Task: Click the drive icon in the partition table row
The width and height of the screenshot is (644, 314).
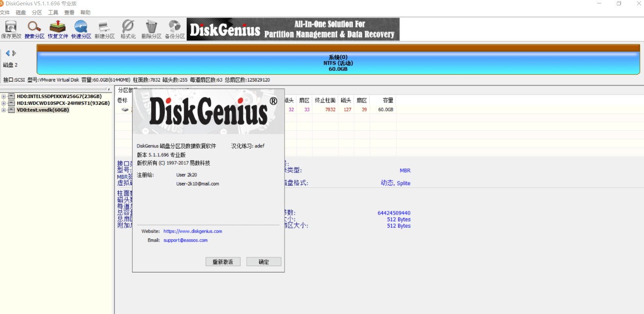Action: (125, 109)
